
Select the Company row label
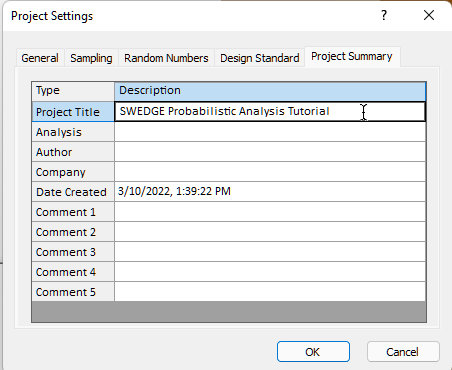[73, 172]
